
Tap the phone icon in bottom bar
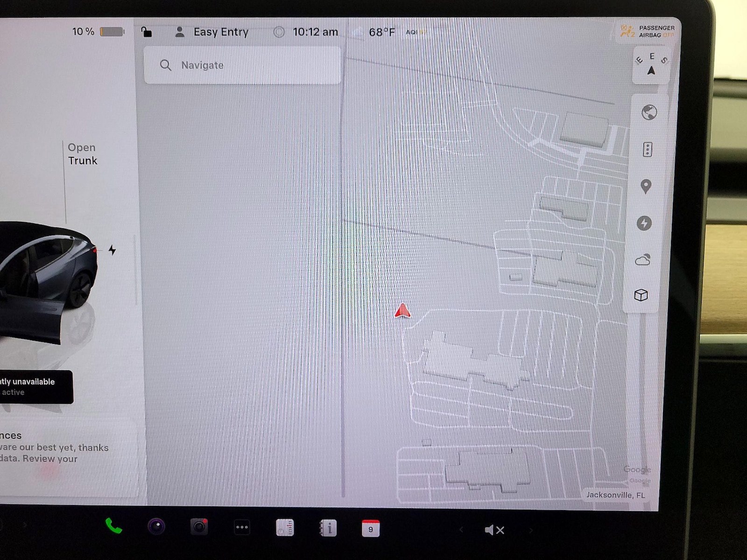pos(113,526)
